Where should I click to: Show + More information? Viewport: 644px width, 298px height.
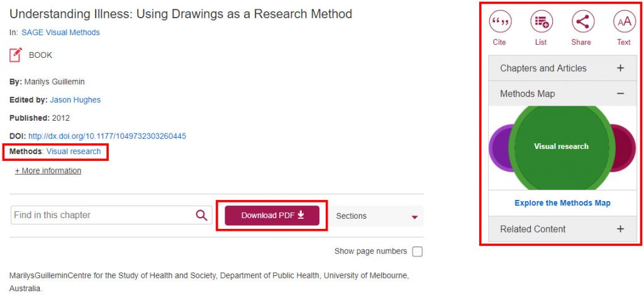coord(48,170)
